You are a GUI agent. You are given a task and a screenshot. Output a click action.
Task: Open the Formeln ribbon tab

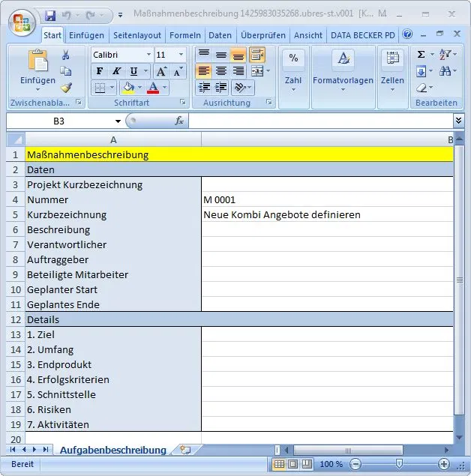(x=185, y=35)
